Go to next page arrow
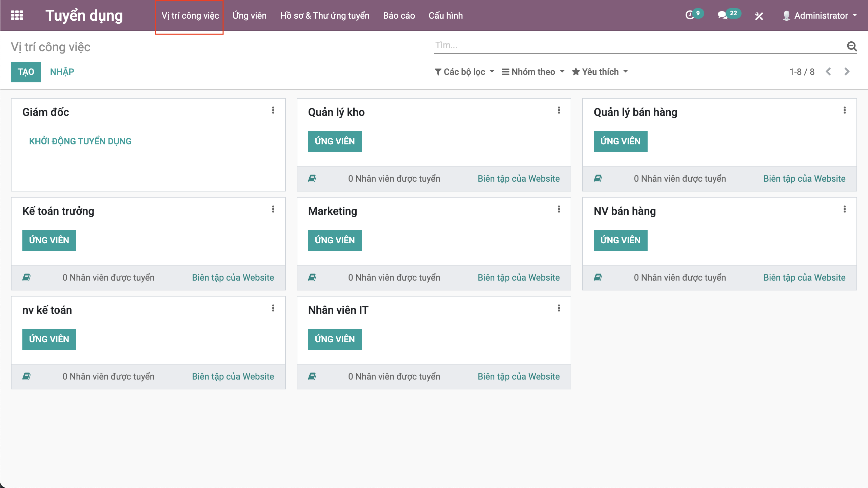The image size is (868, 488). click(x=847, y=72)
